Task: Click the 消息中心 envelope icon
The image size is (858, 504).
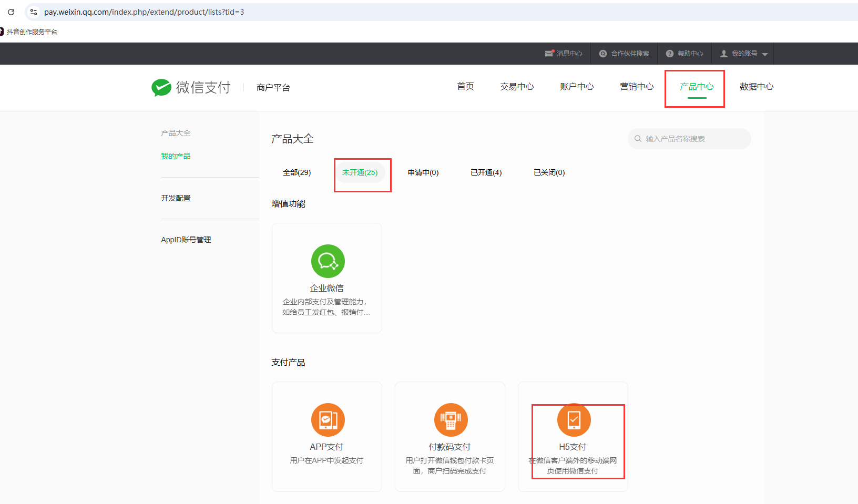Action: (x=549, y=53)
